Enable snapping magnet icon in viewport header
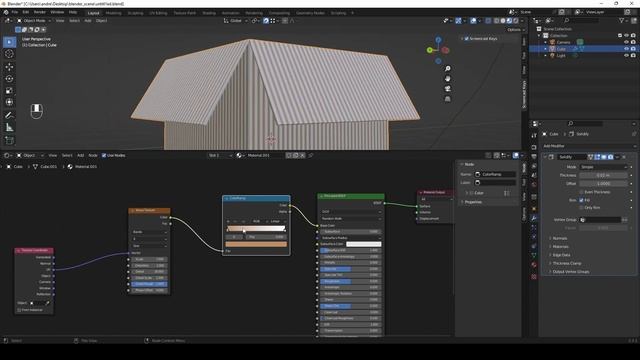Viewport: 640px width, 360px height. (x=266, y=20)
